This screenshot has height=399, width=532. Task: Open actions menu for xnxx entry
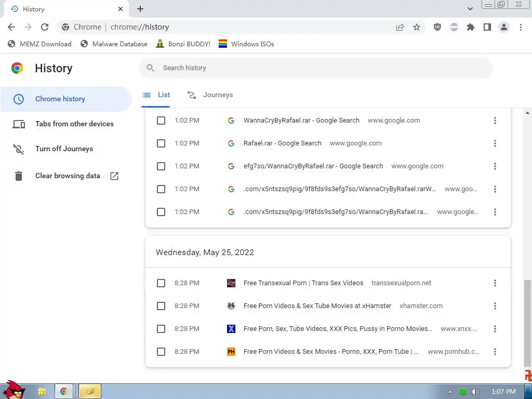click(495, 329)
